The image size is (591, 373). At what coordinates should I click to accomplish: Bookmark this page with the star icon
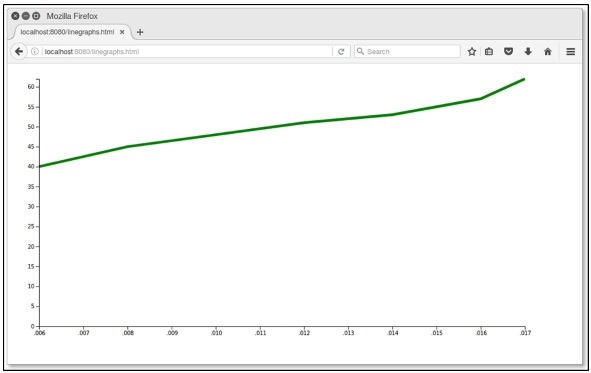472,52
